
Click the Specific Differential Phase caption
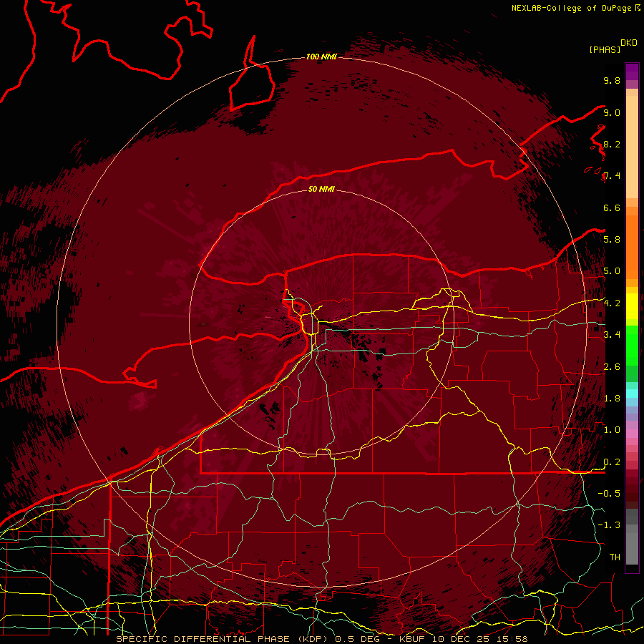pyautogui.click(x=322, y=639)
